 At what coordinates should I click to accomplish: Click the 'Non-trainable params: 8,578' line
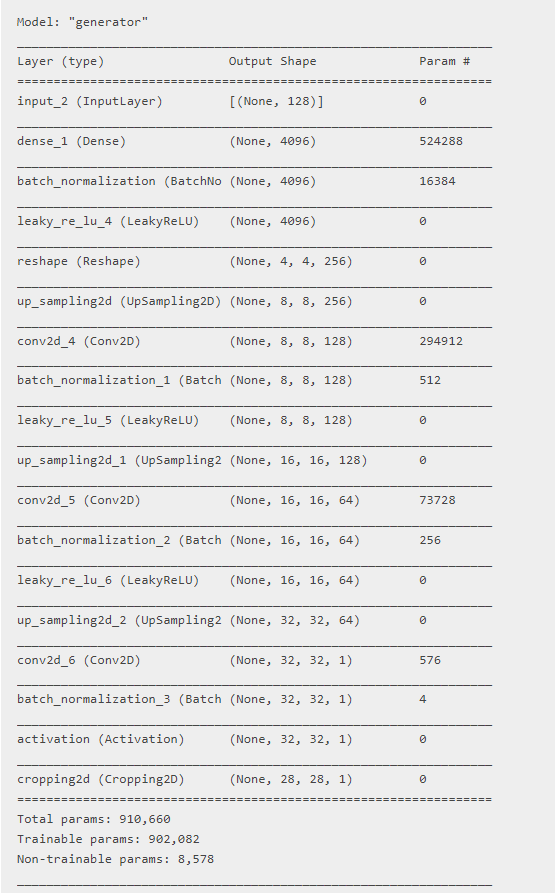click(116, 859)
